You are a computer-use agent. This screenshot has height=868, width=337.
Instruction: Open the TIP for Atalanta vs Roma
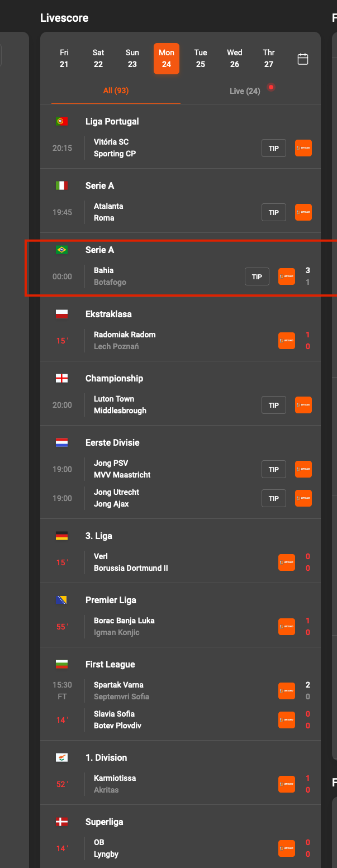pos(273,212)
